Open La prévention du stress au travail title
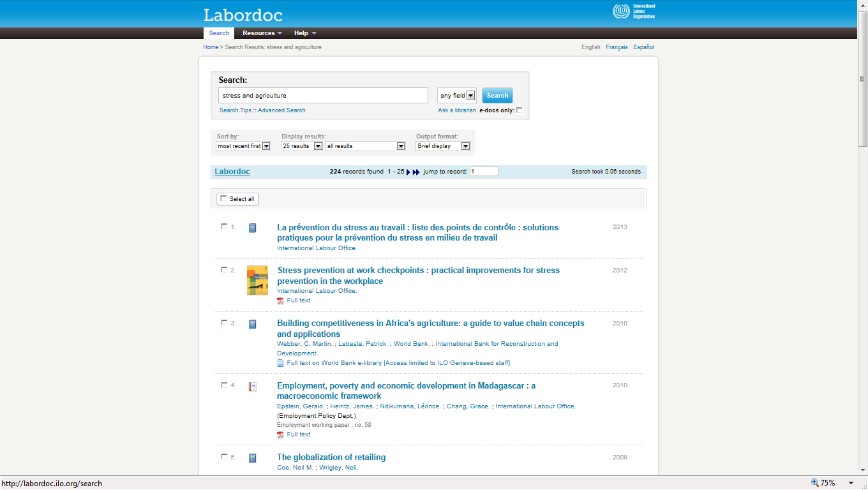The image size is (868, 490). [x=417, y=232]
